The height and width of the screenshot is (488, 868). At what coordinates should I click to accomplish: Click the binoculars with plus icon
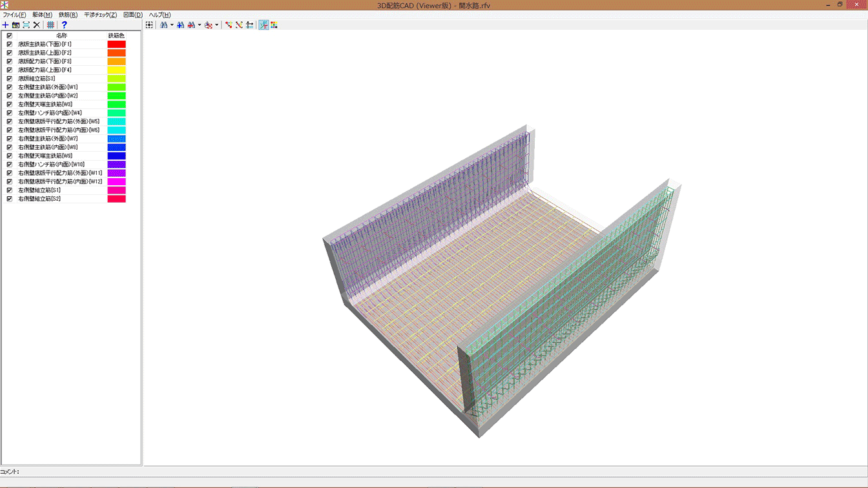click(x=181, y=25)
